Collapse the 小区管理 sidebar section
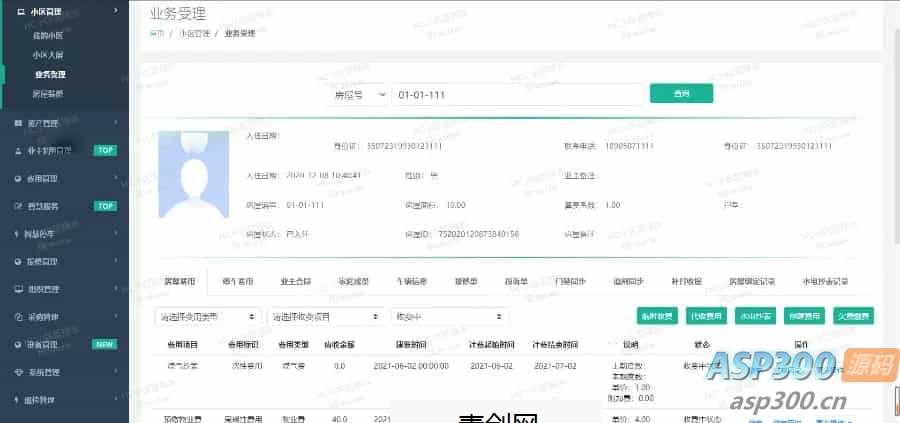Image resolution: width=900 pixels, height=423 pixels. pos(116,10)
